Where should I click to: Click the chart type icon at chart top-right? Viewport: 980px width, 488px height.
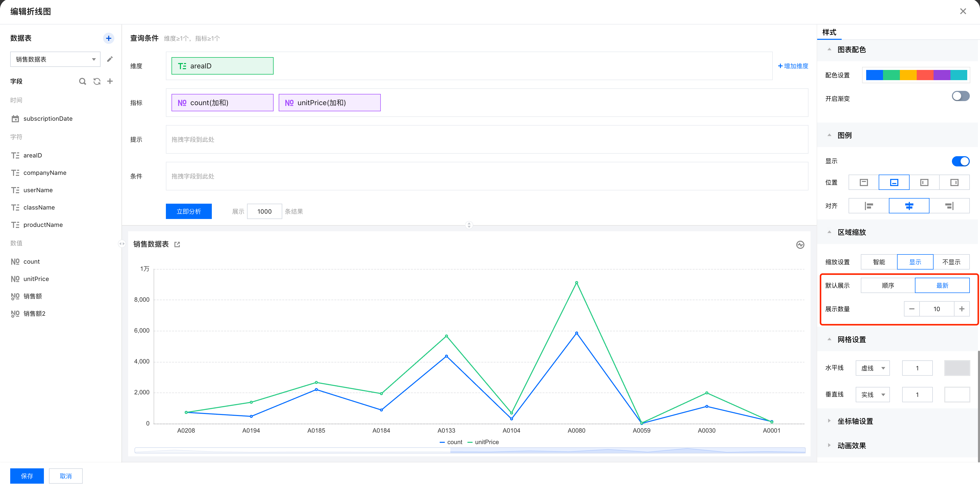pyautogui.click(x=800, y=245)
